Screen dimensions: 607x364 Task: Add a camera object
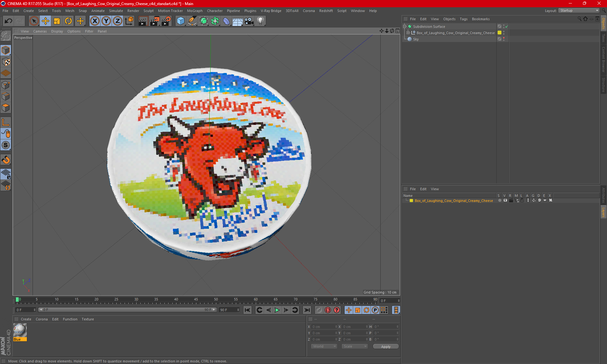(x=249, y=21)
